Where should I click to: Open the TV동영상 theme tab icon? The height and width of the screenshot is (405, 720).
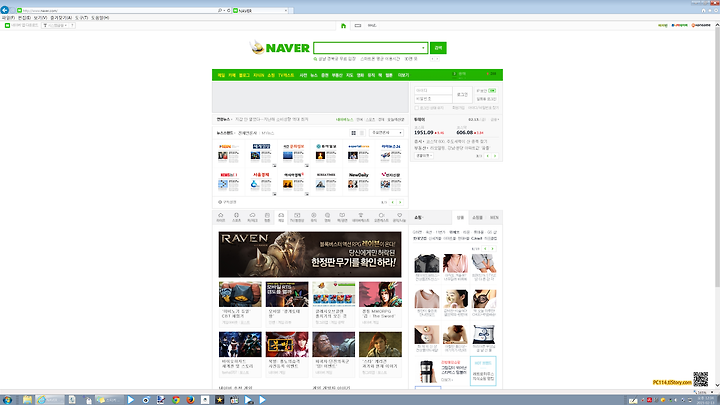[x=297, y=217]
